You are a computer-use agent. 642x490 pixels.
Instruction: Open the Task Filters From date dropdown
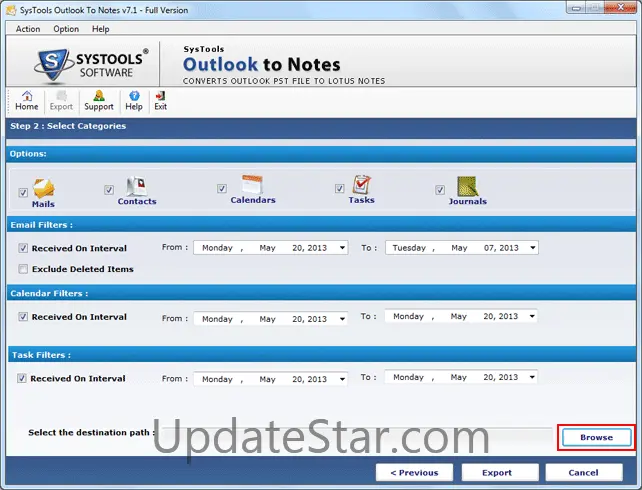[x=342, y=379]
